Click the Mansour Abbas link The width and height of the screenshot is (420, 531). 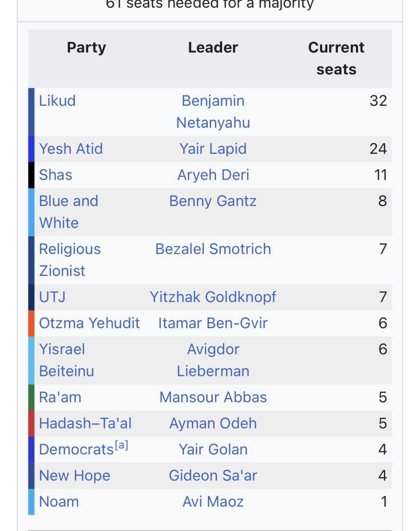click(x=213, y=397)
